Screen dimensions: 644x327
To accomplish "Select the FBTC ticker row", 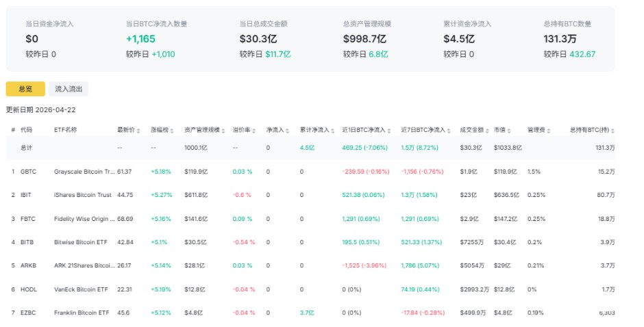I will point(28,219).
